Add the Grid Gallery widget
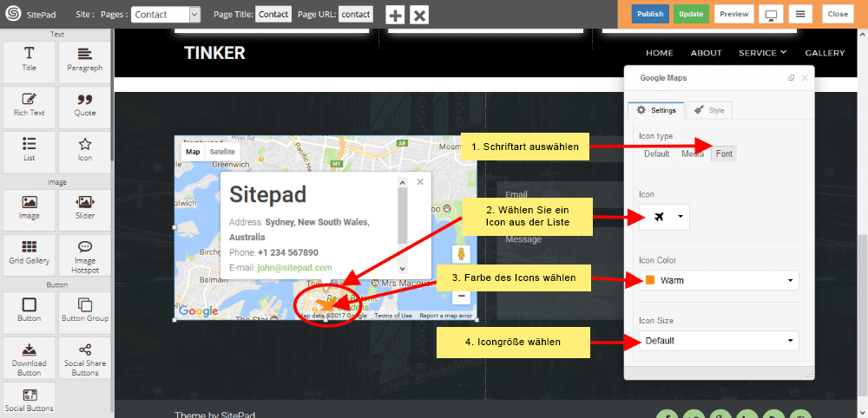868x418 pixels. tap(29, 255)
